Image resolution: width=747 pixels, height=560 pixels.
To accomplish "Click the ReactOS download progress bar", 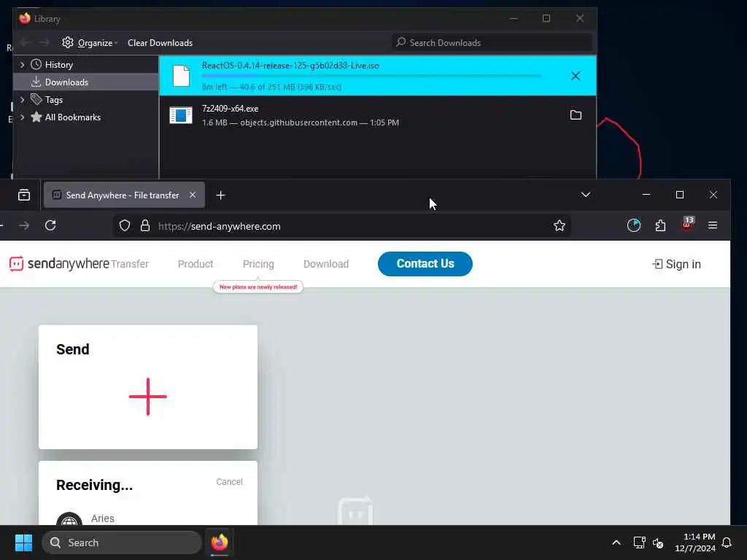I will (371, 76).
